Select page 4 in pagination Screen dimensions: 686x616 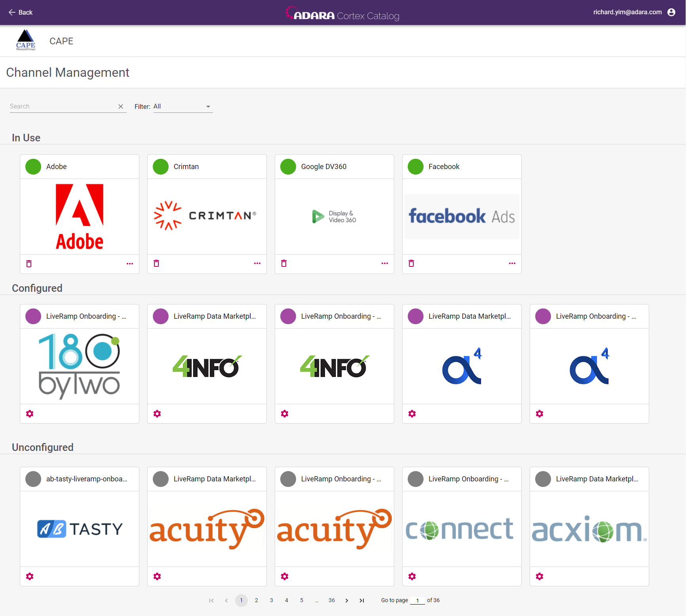[287, 601]
